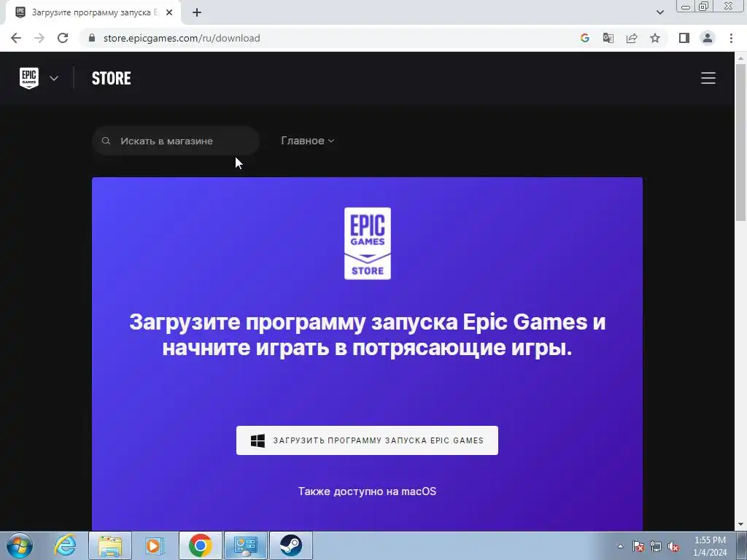Select the Epic Games download tab
Image resolution: width=747 pixels, height=560 pixels.
tap(93, 12)
